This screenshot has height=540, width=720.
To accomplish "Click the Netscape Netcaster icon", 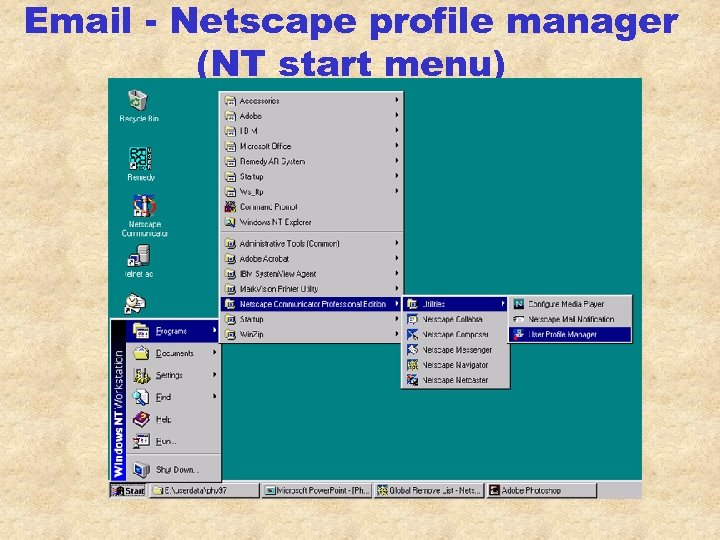I will (x=412, y=380).
